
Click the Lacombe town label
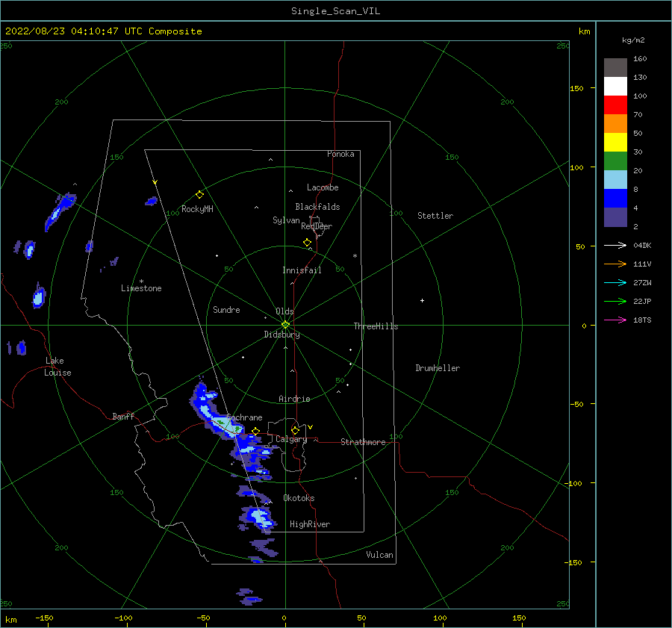323,187
